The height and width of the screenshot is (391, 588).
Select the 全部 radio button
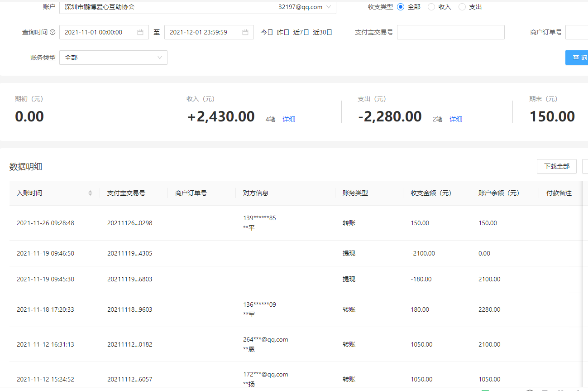[x=400, y=7]
